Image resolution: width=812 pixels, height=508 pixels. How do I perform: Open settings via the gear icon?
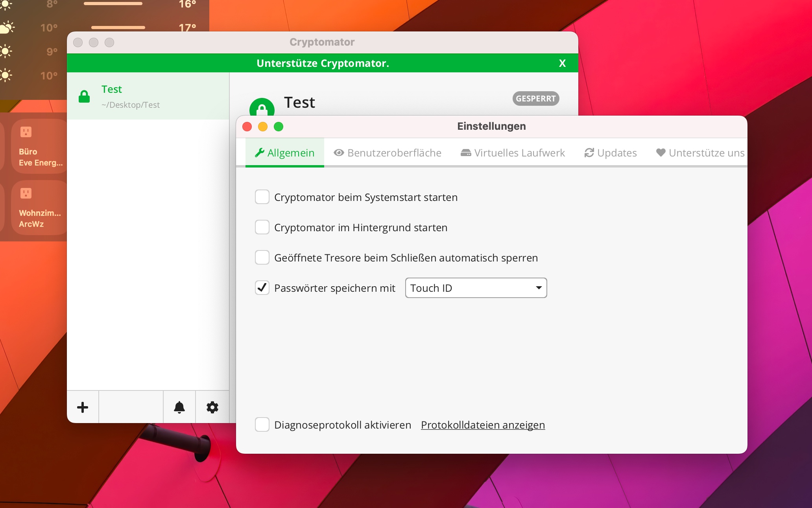[x=212, y=407]
